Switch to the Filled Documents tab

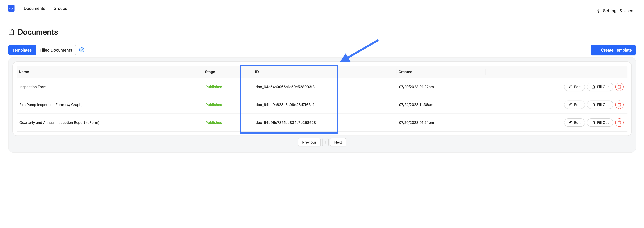56,50
